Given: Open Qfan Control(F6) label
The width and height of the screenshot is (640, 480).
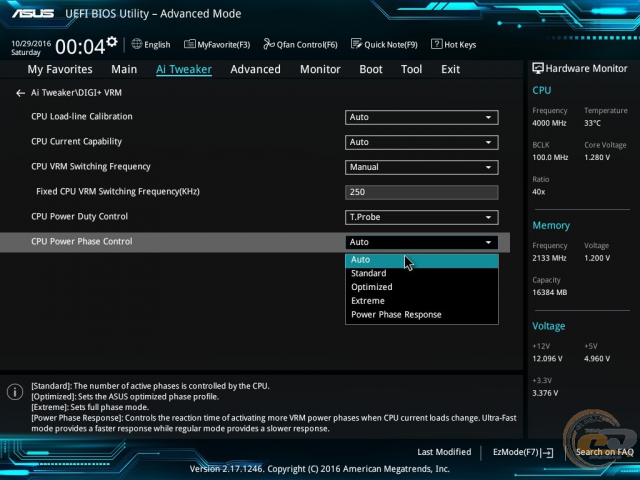Looking at the screenshot, I should [307, 44].
